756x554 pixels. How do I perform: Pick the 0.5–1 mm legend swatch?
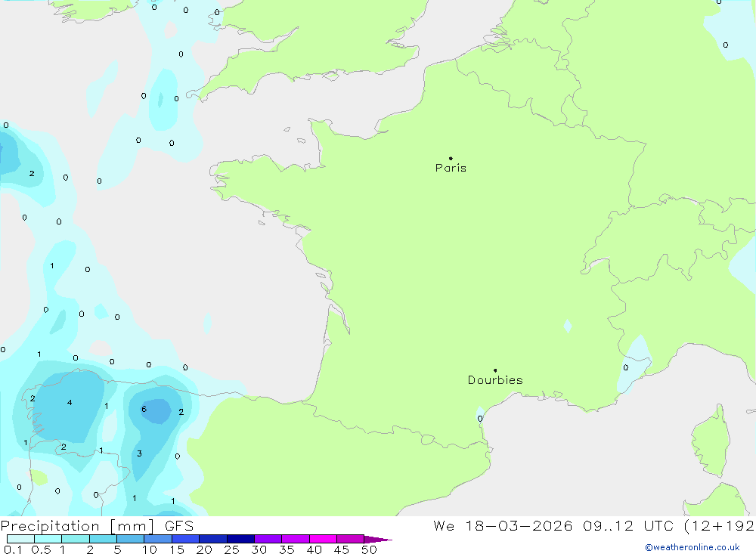[x=48, y=539]
